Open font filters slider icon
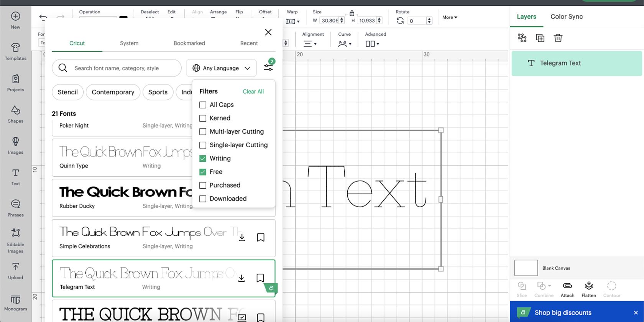The image size is (644, 322). click(268, 67)
